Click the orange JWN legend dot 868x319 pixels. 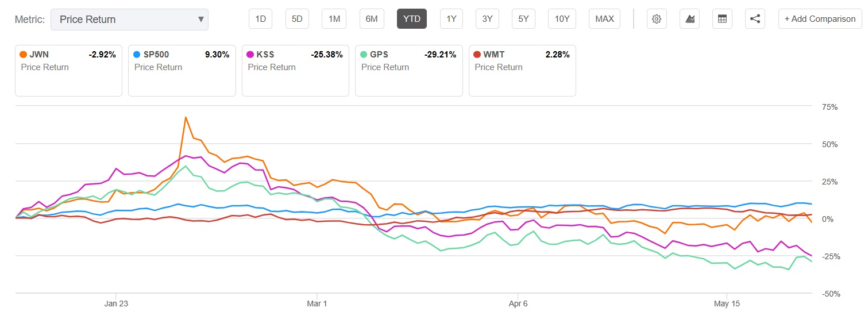pos(23,55)
